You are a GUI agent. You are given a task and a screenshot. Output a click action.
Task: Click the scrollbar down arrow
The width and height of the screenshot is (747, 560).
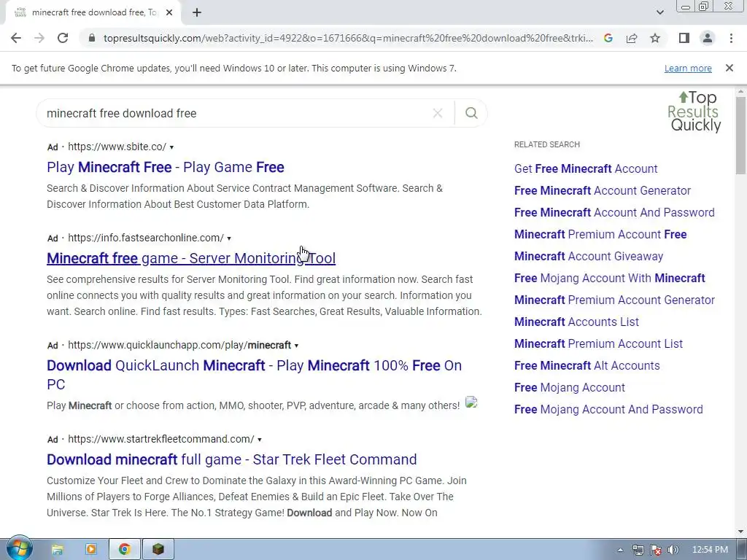point(741,532)
